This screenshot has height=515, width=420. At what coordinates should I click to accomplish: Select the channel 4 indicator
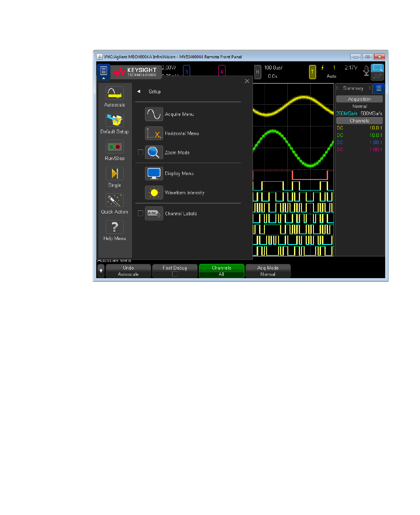point(221,71)
